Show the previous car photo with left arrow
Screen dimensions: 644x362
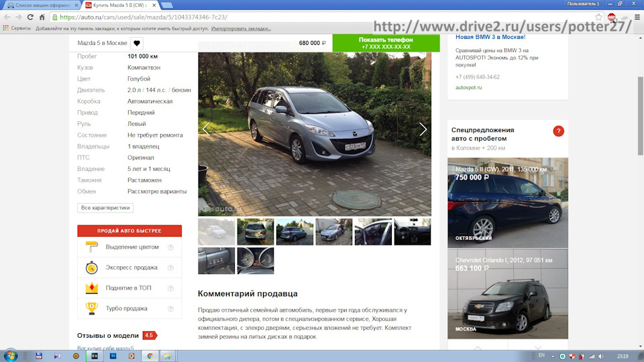tap(206, 129)
